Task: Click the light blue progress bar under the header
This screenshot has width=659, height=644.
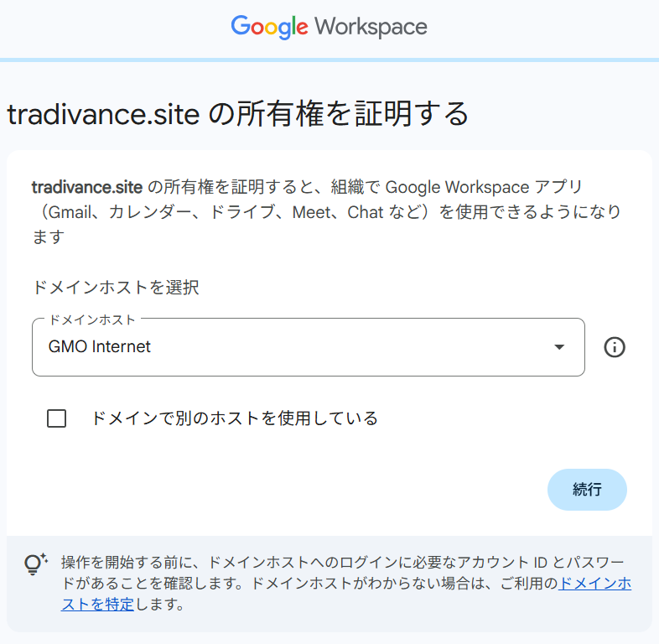Action: tap(329, 60)
